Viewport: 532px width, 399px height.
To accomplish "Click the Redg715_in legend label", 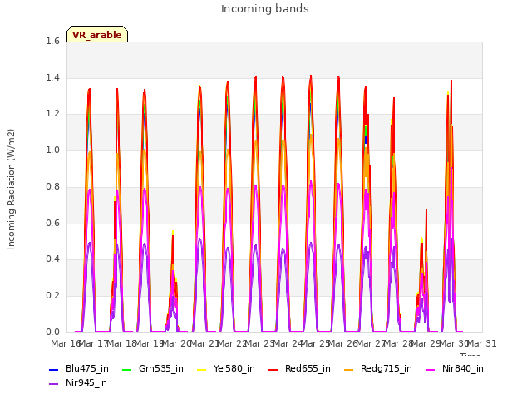I will [386, 368].
